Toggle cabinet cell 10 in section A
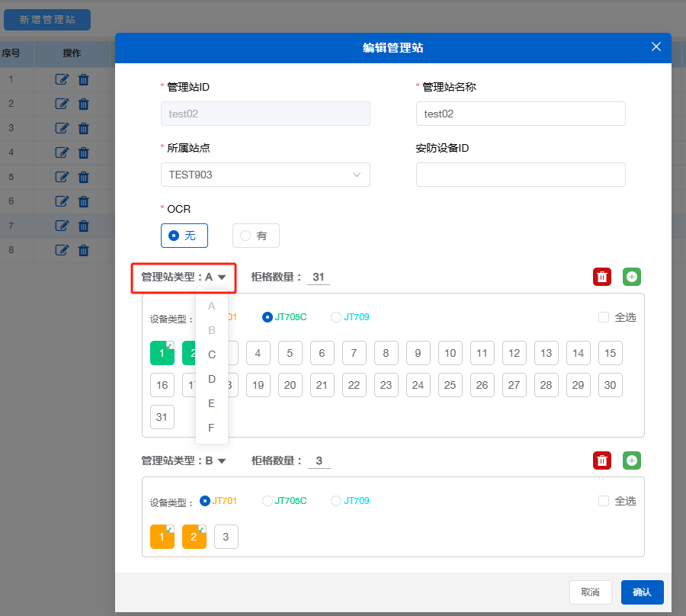 (x=450, y=353)
